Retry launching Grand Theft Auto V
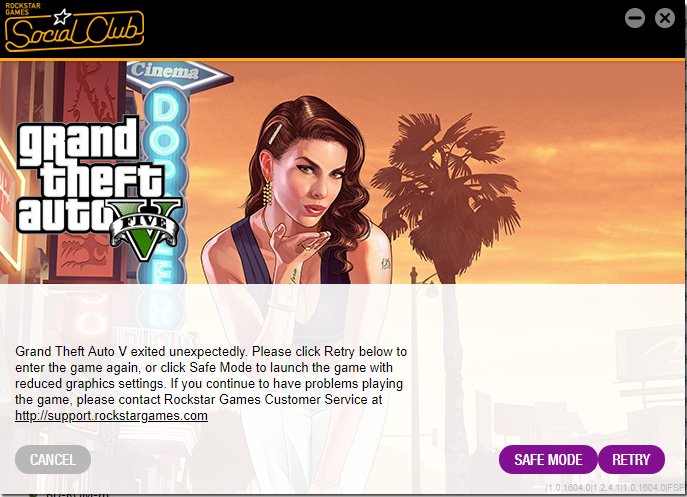 tap(631, 460)
